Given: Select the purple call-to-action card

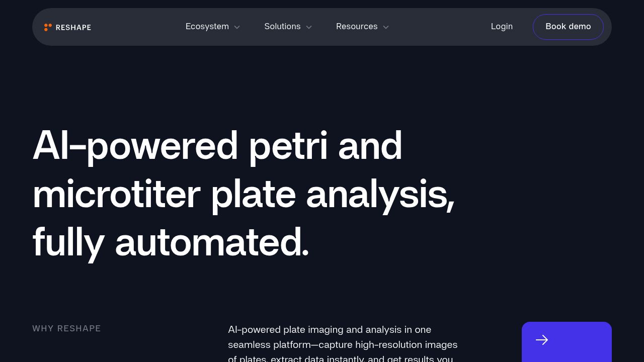Looking at the screenshot, I should click(567, 342).
